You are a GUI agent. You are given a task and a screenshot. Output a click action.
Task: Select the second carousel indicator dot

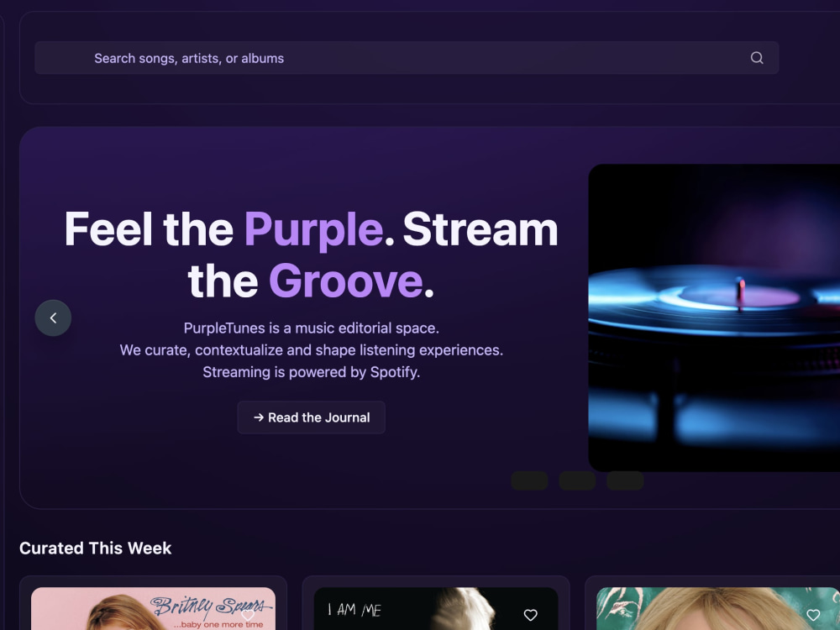578,480
